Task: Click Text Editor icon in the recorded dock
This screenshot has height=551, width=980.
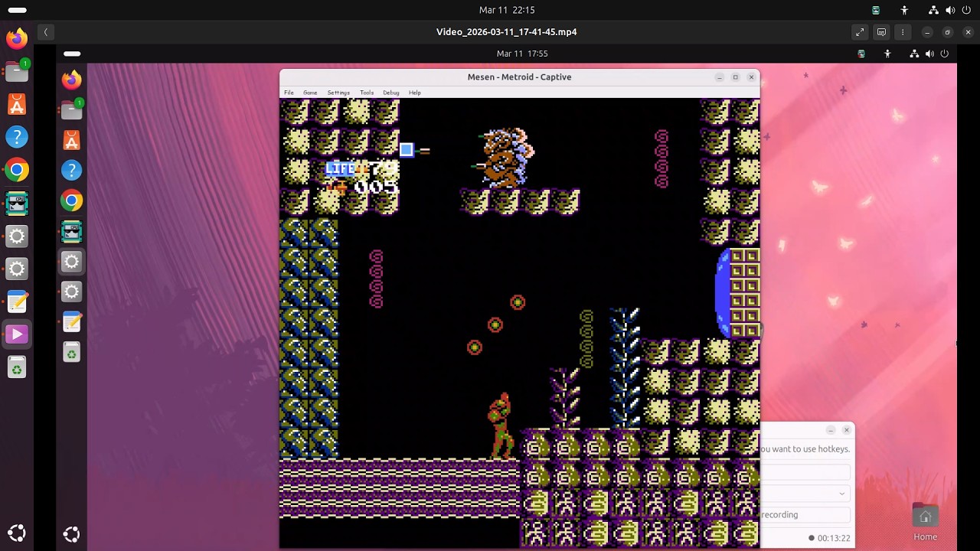Action: tap(71, 322)
